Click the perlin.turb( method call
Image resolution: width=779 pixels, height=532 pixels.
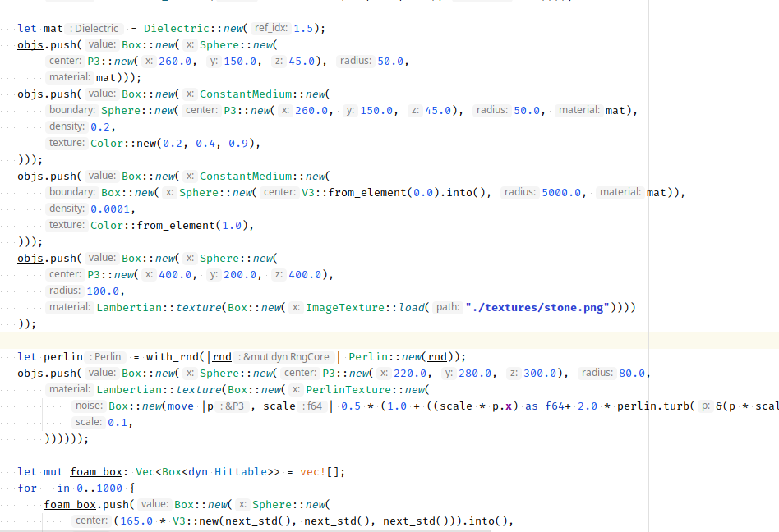coord(656,406)
